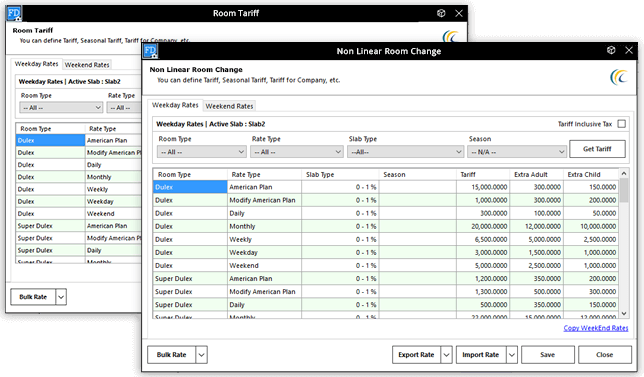Screen dimensions: 644x377
Task: Click scroll up arrow of tariff table
Action: 624,173
